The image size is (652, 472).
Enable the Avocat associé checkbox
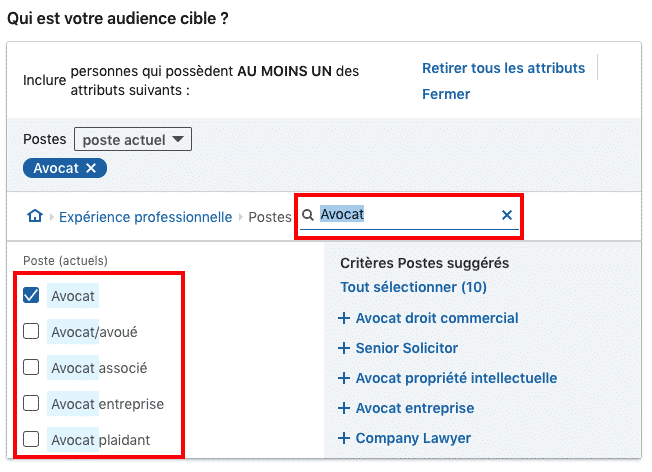(x=31, y=368)
